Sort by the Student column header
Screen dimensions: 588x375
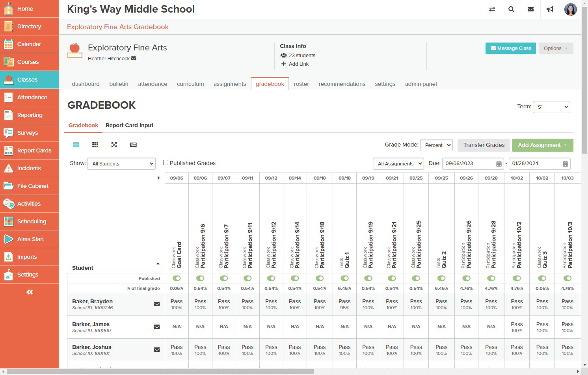pos(82,268)
